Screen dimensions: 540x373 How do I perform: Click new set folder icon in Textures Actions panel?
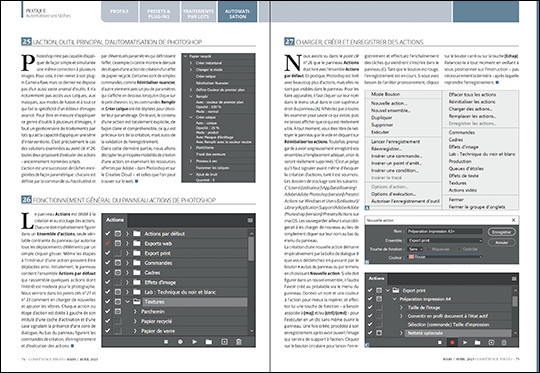pyautogui.click(x=209, y=342)
